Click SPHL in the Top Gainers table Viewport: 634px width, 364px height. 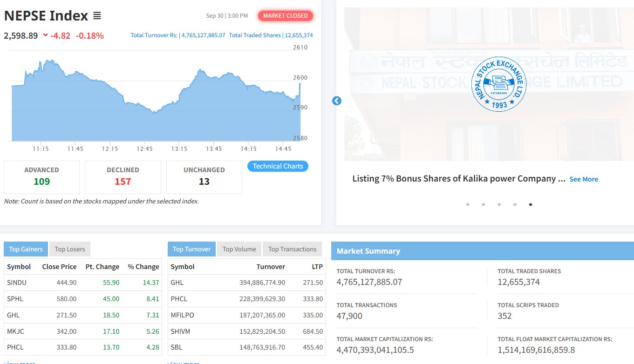(x=15, y=299)
